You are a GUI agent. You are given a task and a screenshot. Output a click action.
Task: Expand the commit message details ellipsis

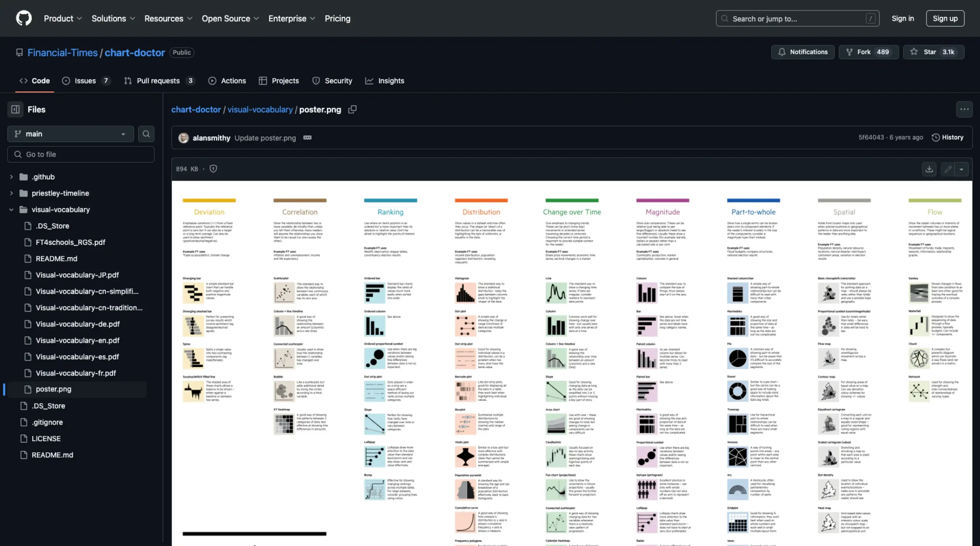(307, 138)
